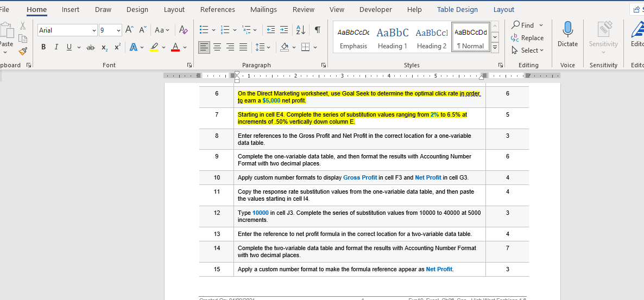Expand the Styles gallery more button
The image size is (644, 300).
pyautogui.click(x=495, y=48)
